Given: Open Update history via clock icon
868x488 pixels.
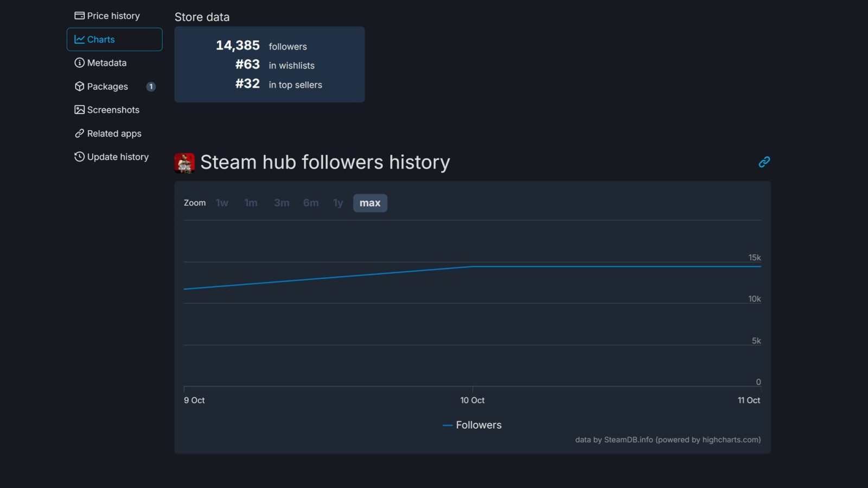Looking at the screenshot, I should point(79,157).
